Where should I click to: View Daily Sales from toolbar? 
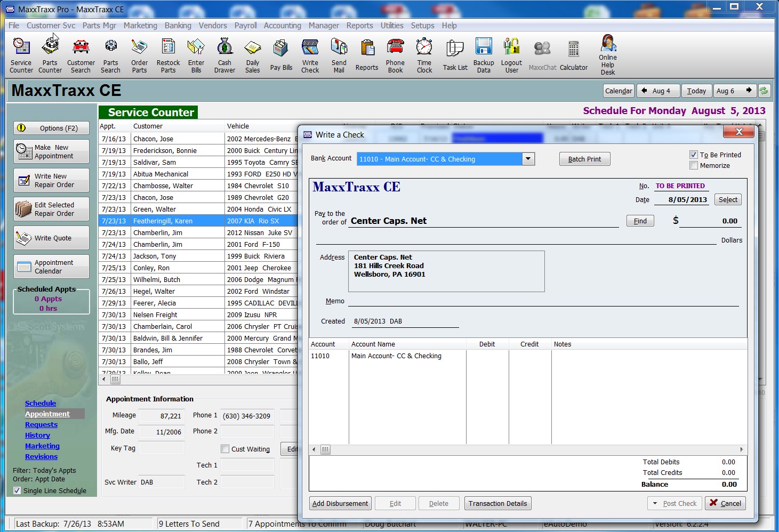(x=253, y=55)
